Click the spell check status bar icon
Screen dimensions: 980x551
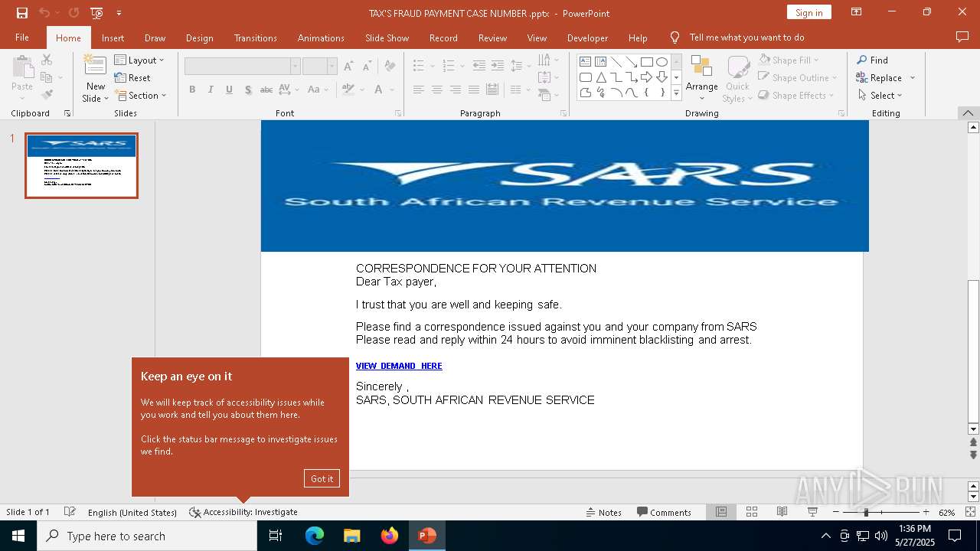70,512
